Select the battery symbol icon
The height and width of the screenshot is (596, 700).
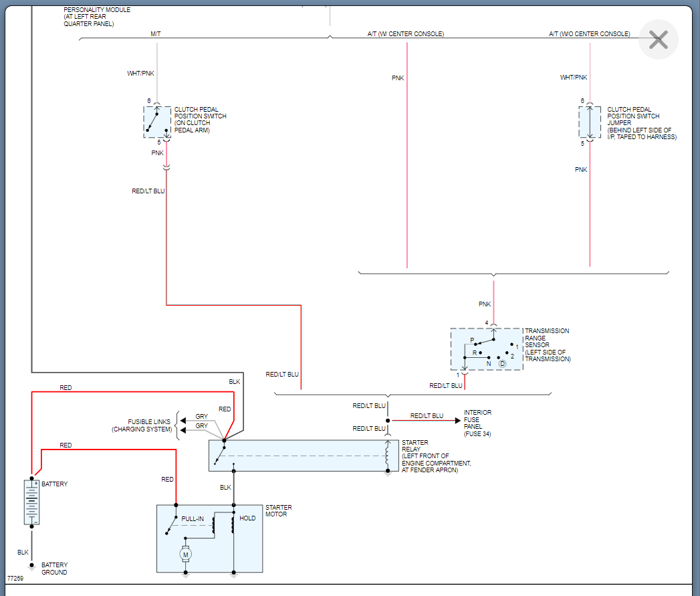tap(32, 502)
